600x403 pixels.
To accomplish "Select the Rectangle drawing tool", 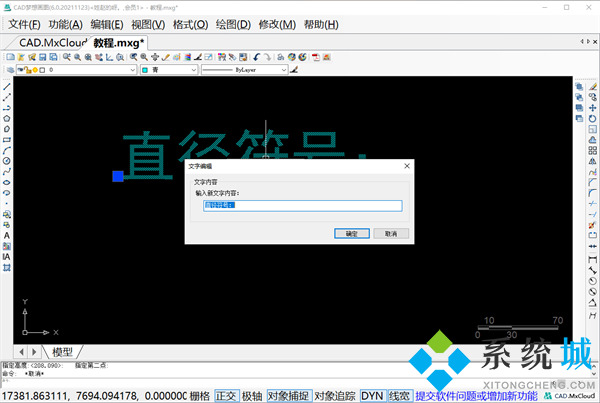I will pos(7,140).
